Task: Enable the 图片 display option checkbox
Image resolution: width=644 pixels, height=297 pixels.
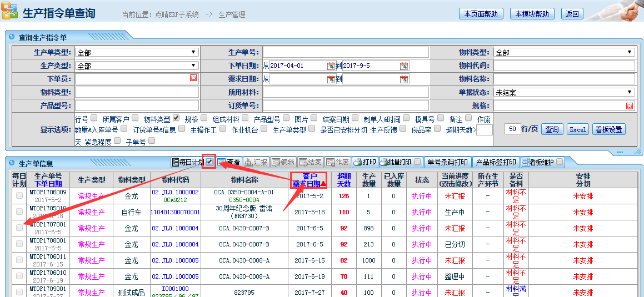Action: point(313,118)
